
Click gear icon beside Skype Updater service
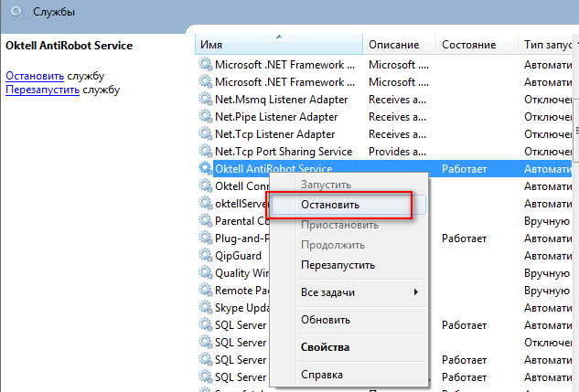click(205, 308)
